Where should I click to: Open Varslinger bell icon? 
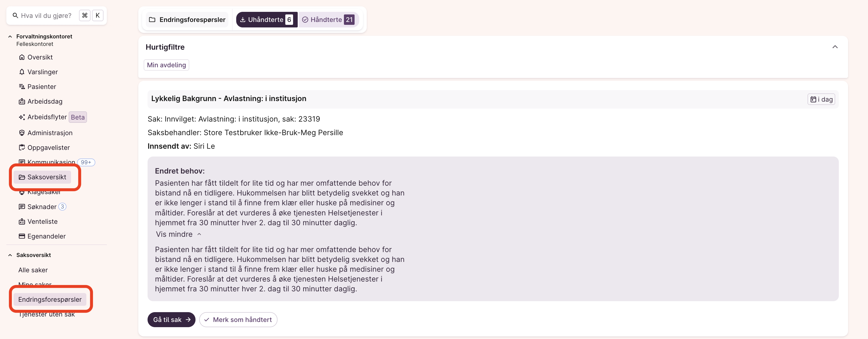(22, 72)
